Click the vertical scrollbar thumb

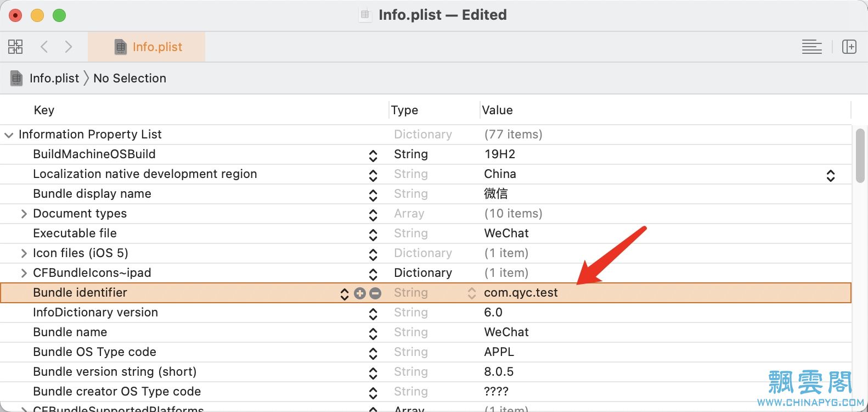(860, 155)
